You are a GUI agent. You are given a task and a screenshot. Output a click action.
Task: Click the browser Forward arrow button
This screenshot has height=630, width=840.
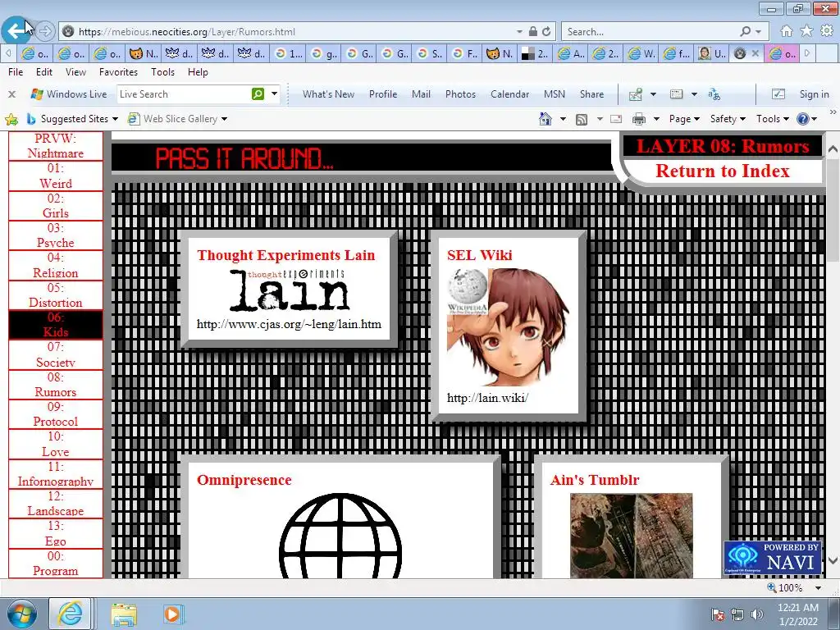point(46,32)
